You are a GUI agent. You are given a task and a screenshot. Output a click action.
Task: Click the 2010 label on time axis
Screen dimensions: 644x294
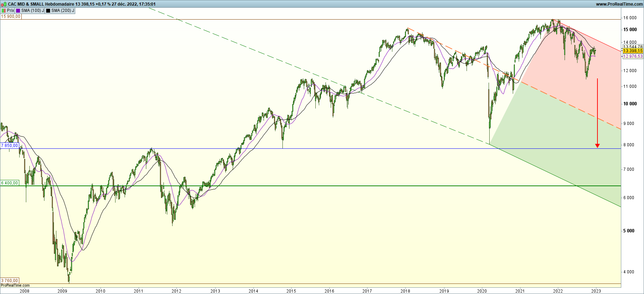coord(100,291)
